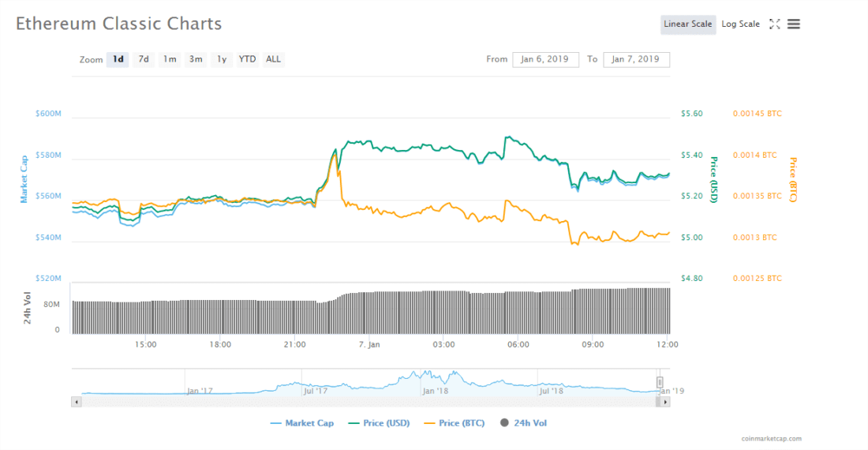The height and width of the screenshot is (450, 868).
Task: Select the 1d zoom range
Action: (x=118, y=59)
